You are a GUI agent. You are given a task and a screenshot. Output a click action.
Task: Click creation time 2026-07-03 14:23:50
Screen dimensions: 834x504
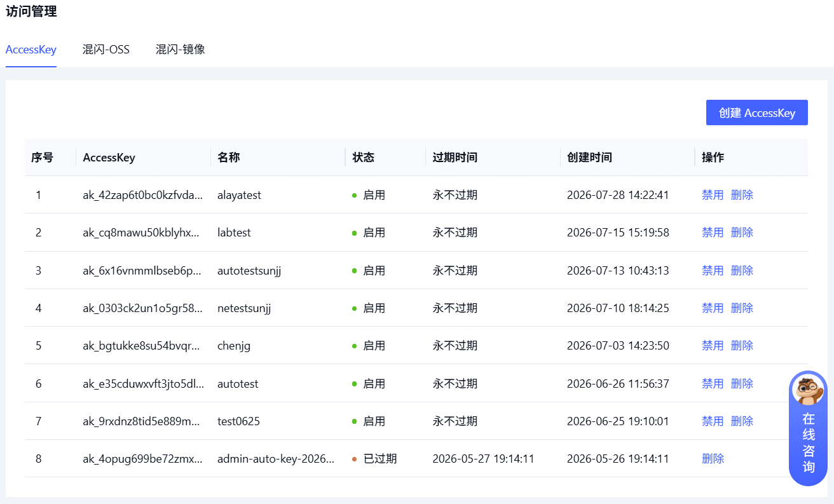click(618, 346)
